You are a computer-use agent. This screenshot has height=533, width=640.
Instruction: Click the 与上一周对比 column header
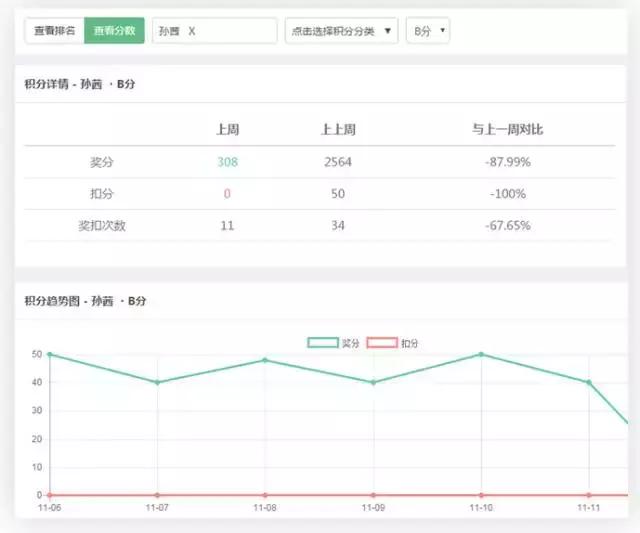point(507,130)
